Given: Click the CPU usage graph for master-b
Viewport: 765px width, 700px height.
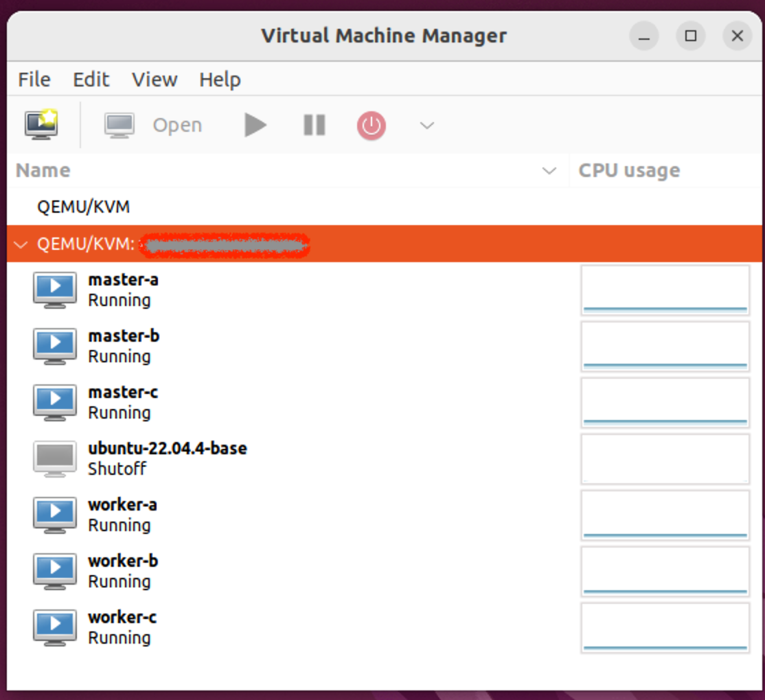Looking at the screenshot, I should (665, 347).
